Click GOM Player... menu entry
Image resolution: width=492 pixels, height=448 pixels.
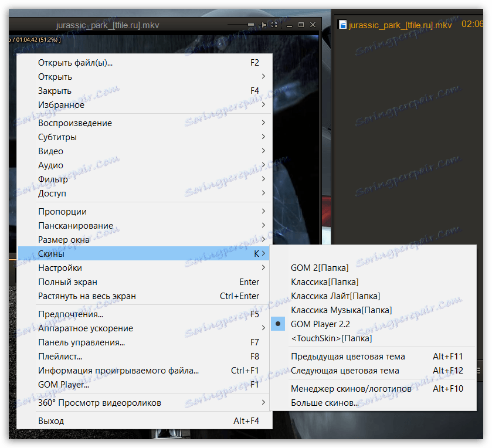tap(144, 385)
